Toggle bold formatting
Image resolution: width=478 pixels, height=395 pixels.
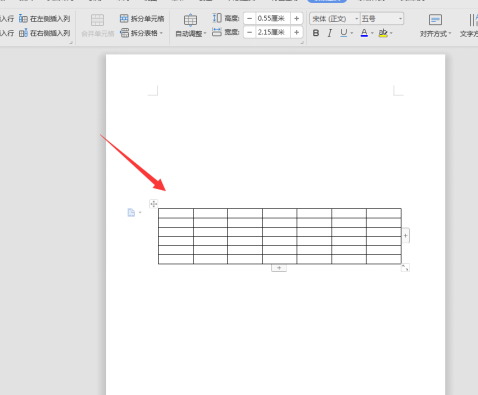316,33
